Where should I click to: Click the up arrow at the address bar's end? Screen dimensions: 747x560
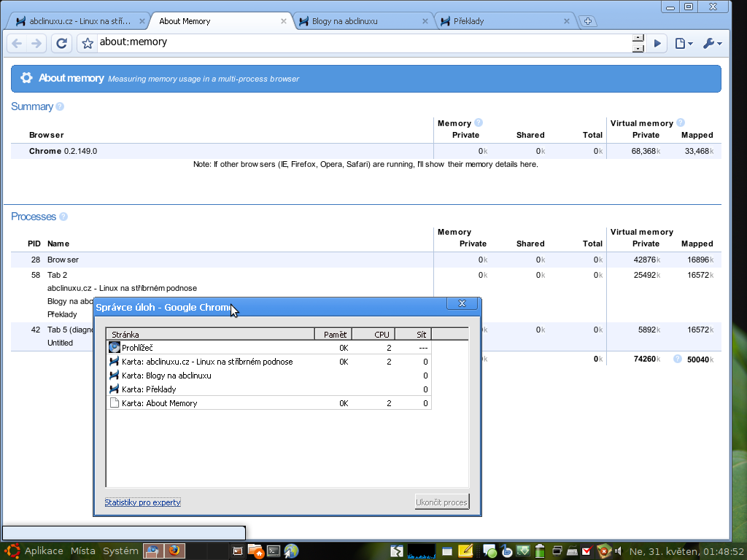click(x=638, y=38)
